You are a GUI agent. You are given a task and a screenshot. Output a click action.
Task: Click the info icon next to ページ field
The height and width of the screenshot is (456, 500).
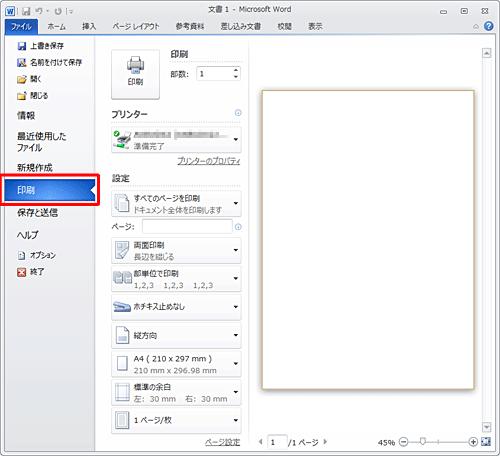click(238, 227)
